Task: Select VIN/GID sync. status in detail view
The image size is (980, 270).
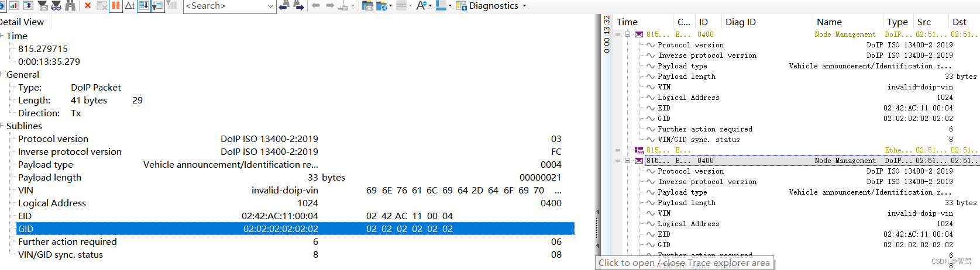Action: (x=295, y=254)
